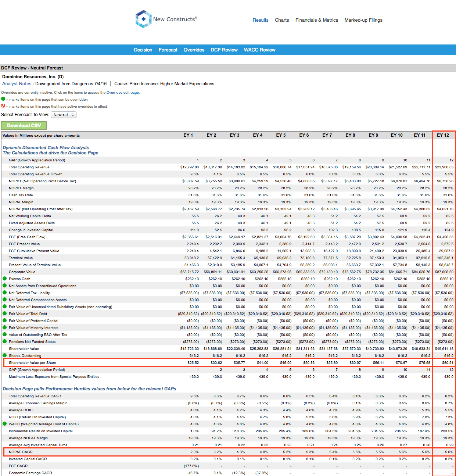Click the FCF Cumulative Present Value label
The image size is (456, 476).
34,251
